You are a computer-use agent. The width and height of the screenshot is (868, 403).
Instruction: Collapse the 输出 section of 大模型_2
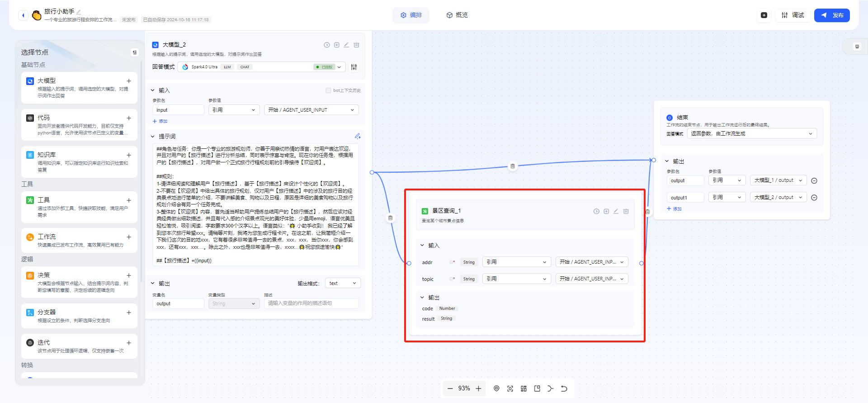point(153,283)
